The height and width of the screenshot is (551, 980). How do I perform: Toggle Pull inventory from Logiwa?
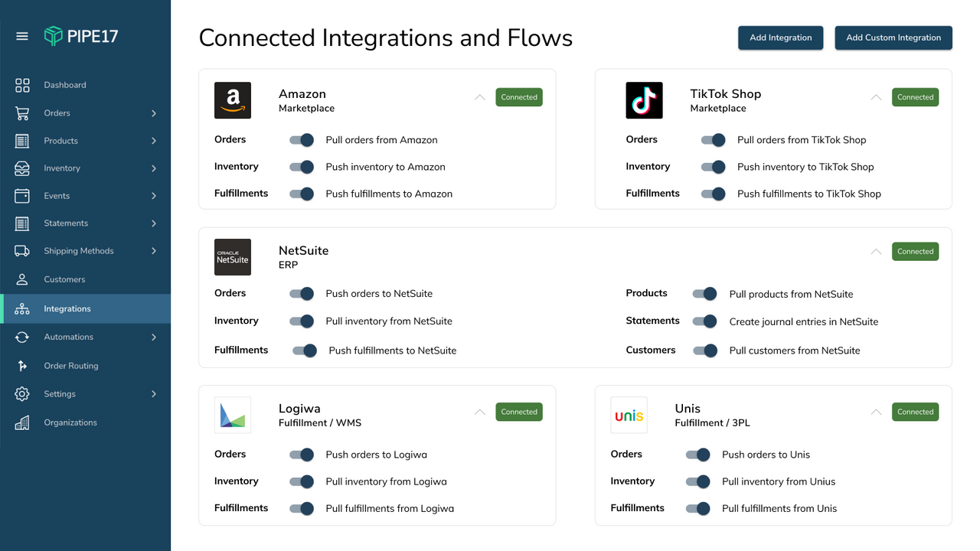pos(302,481)
